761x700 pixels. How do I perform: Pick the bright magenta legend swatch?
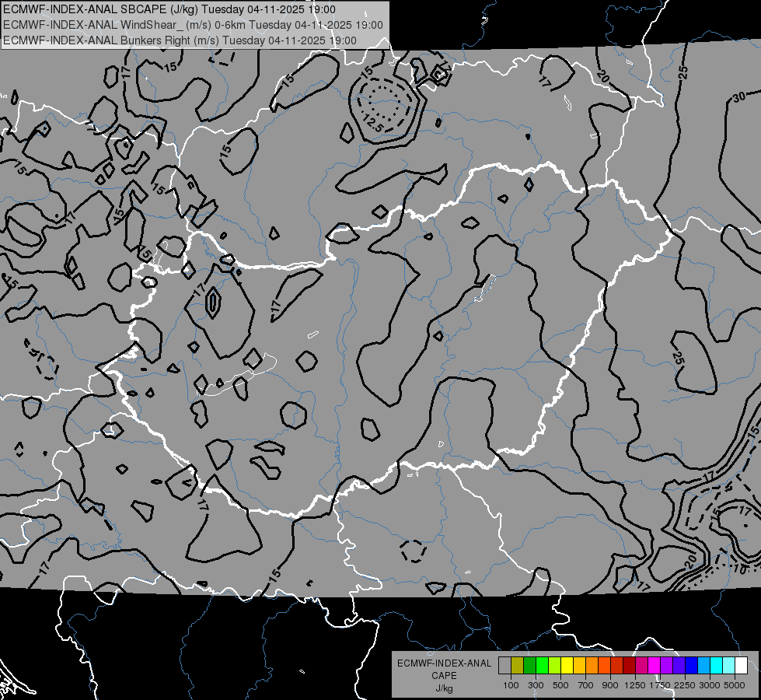655,666
